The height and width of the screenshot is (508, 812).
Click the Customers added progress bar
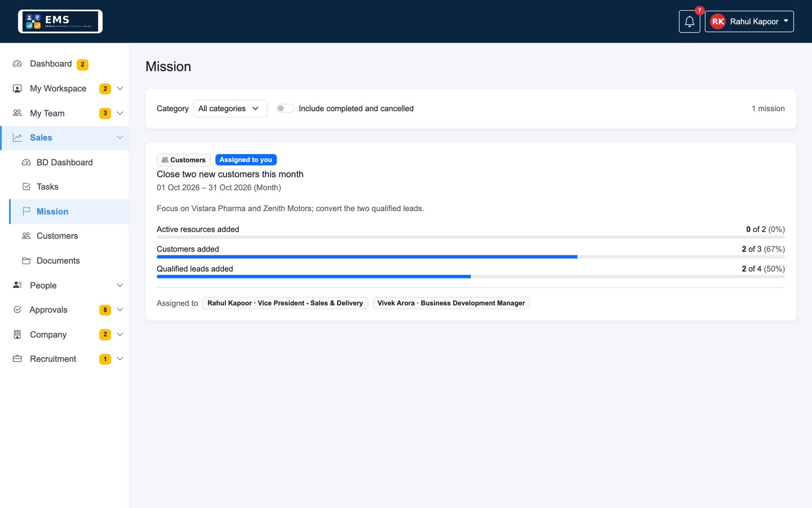[470, 257]
